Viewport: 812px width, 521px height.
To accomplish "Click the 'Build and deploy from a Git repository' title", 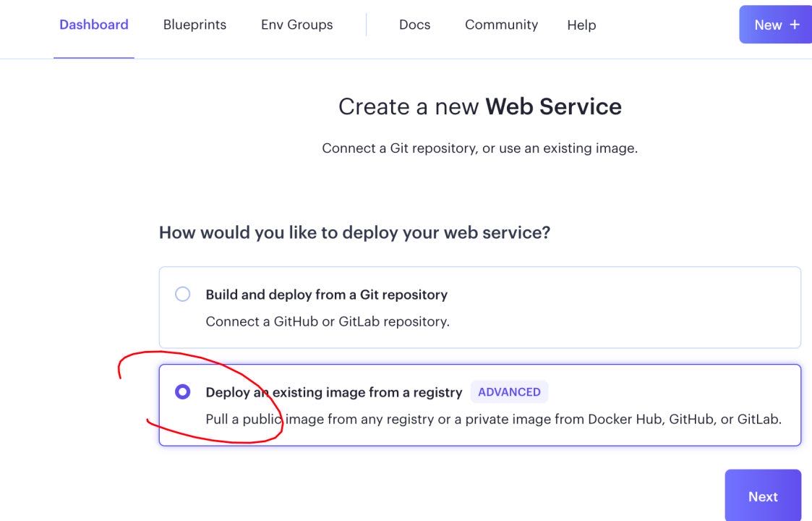I will point(326,295).
